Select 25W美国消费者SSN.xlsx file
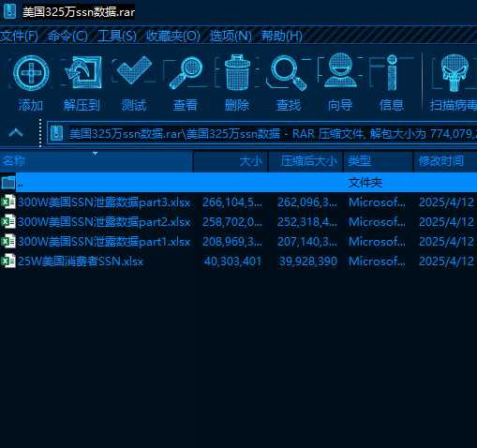This screenshot has height=448, width=477. 81,261
